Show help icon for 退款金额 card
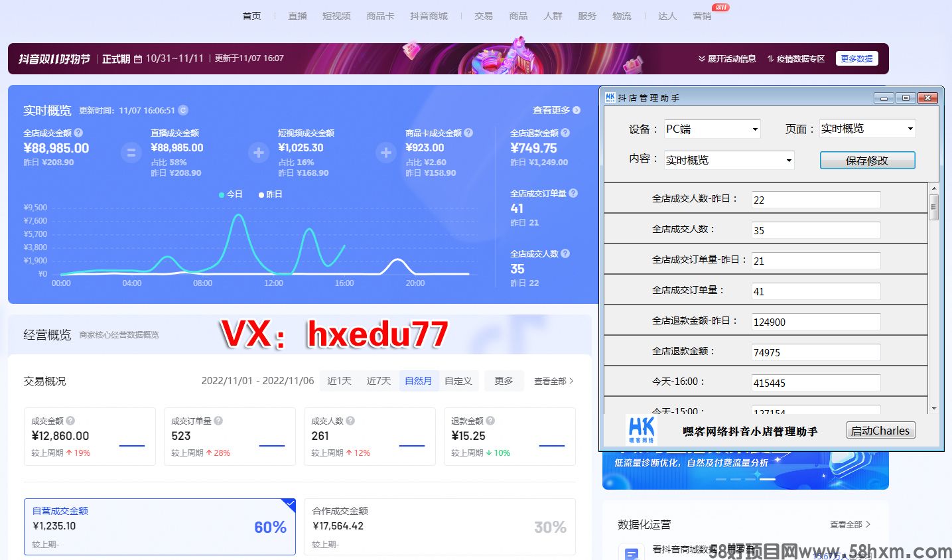Viewport: 952px width, 560px height. (490, 421)
